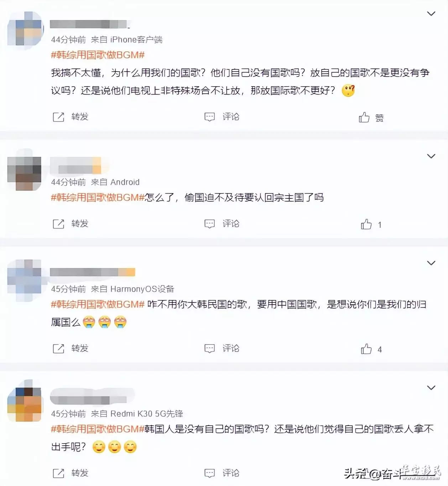Click the repost icon on the first post
The width and height of the screenshot is (448, 486).
tap(58, 117)
